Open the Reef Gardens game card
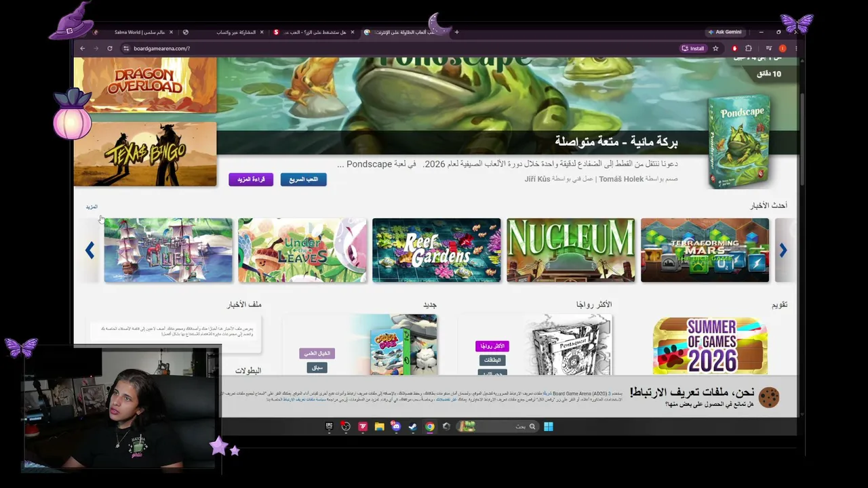The image size is (868, 488). 437,250
